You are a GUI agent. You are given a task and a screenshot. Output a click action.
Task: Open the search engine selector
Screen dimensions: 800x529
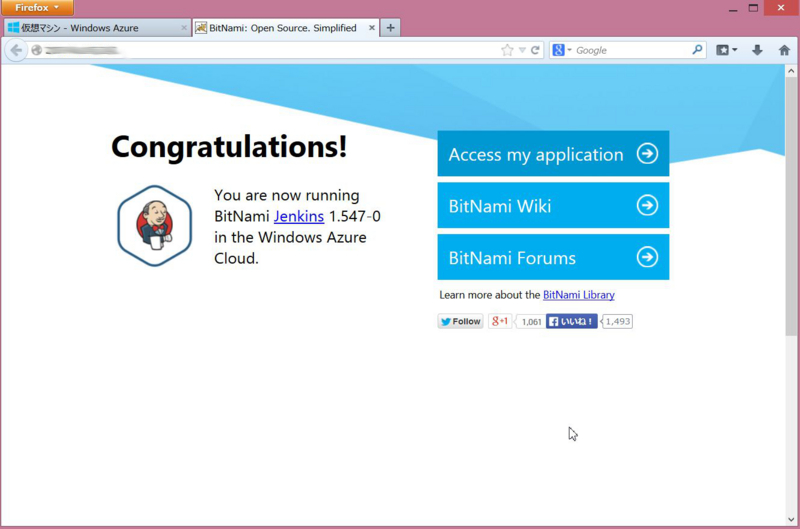tap(562, 50)
